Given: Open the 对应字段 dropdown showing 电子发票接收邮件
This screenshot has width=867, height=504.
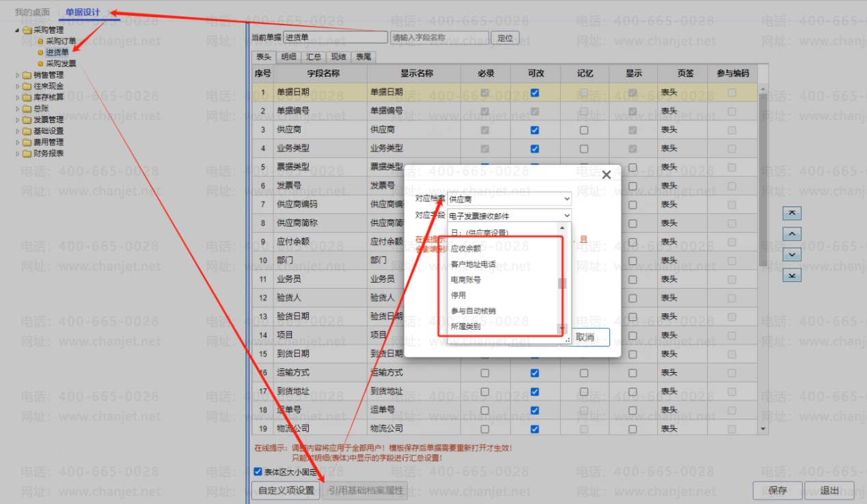Looking at the screenshot, I should 509,216.
